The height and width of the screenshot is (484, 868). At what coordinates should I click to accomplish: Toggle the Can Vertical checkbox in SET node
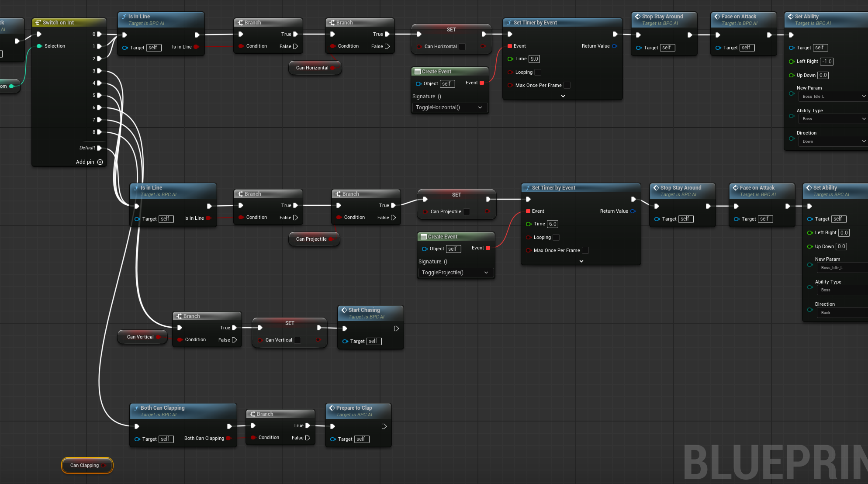[x=297, y=340]
